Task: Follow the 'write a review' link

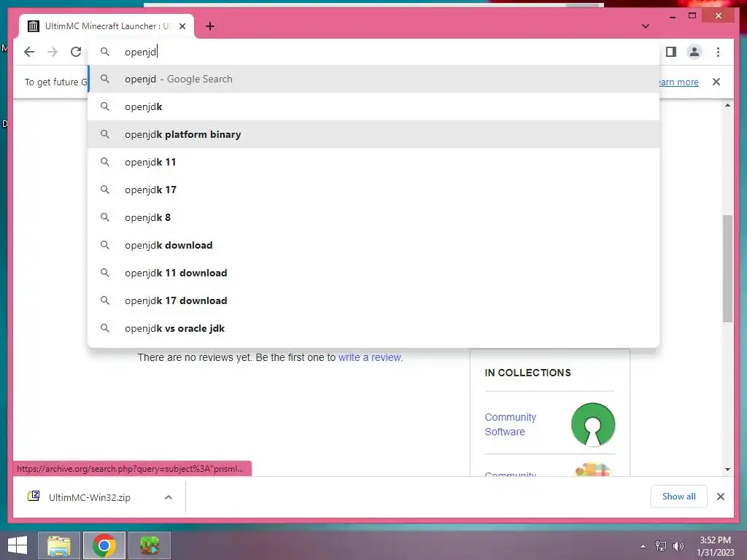Action: (370, 357)
